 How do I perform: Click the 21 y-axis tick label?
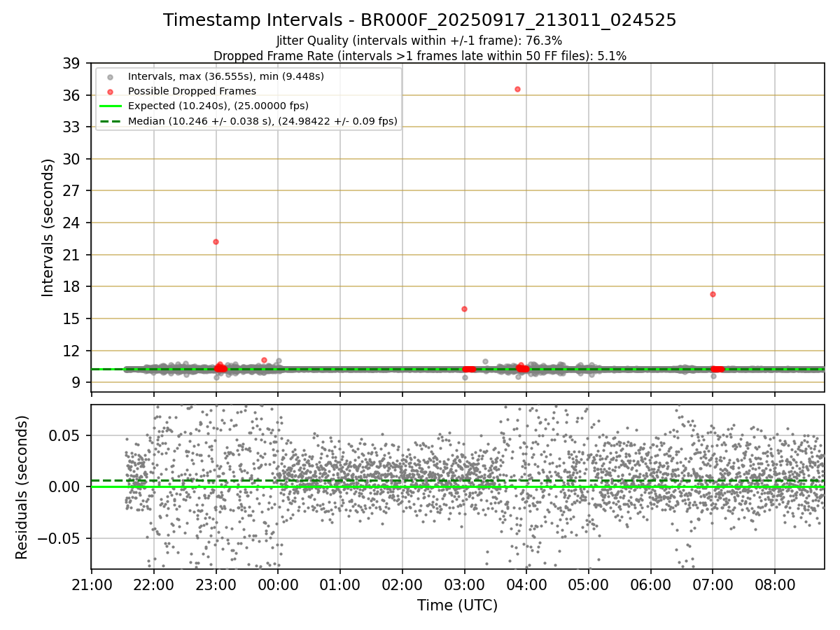71,255
